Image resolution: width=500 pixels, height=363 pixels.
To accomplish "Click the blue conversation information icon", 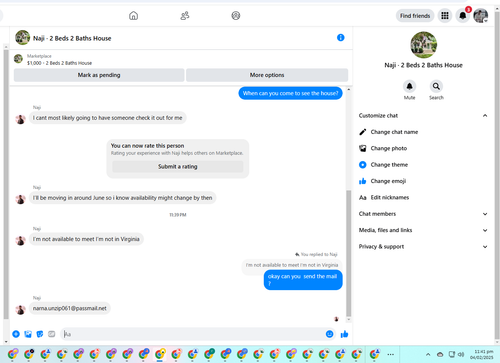I will point(340,38).
